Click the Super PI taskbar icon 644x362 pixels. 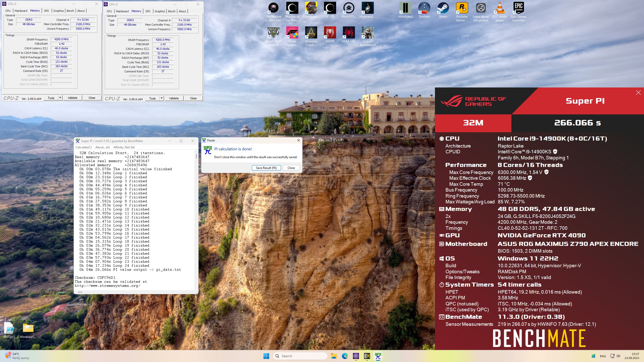pyautogui.click(x=378, y=356)
